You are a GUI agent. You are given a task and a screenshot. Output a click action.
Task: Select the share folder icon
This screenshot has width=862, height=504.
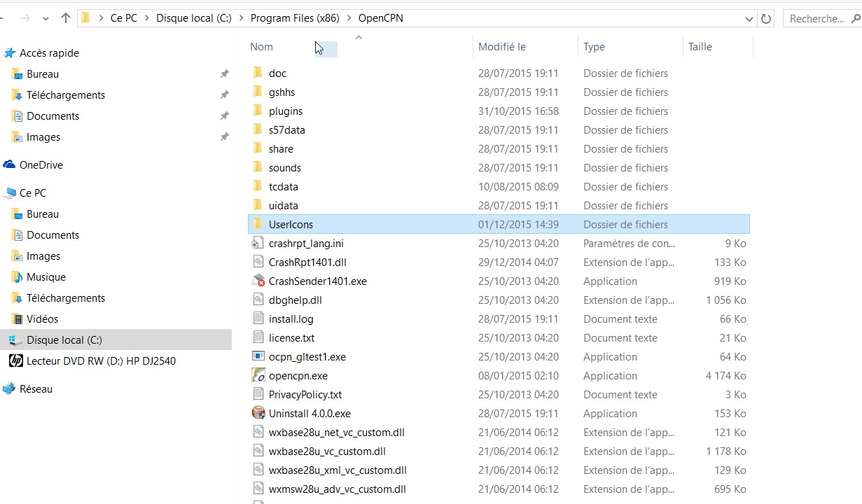click(x=258, y=148)
